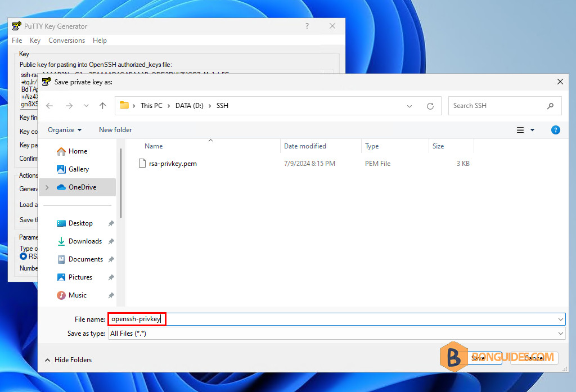This screenshot has width=576, height=392.
Task: Open Gallery in the navigation pane
Action: pyautogui.click(x=79, y=169)
